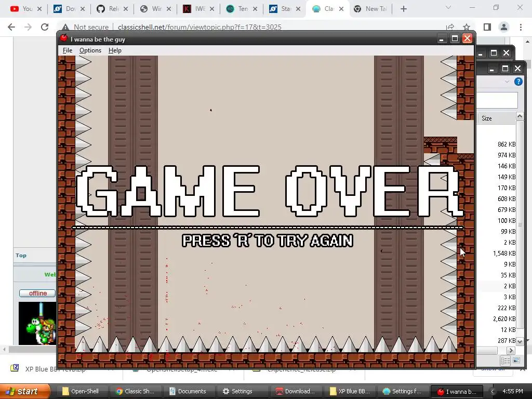Click the offline status badge
The height and width of the screenshot is (399, 532).
tap(37, 293)
